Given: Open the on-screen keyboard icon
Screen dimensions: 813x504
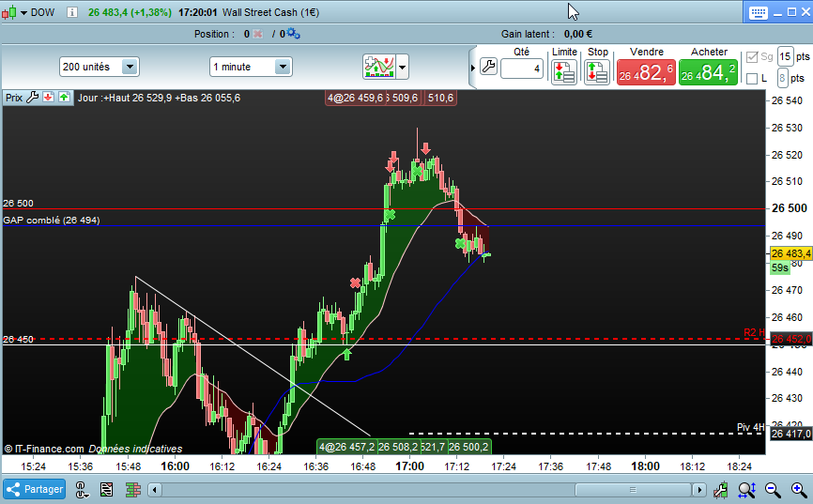Looking at the screenshot, I should point(758,13).
